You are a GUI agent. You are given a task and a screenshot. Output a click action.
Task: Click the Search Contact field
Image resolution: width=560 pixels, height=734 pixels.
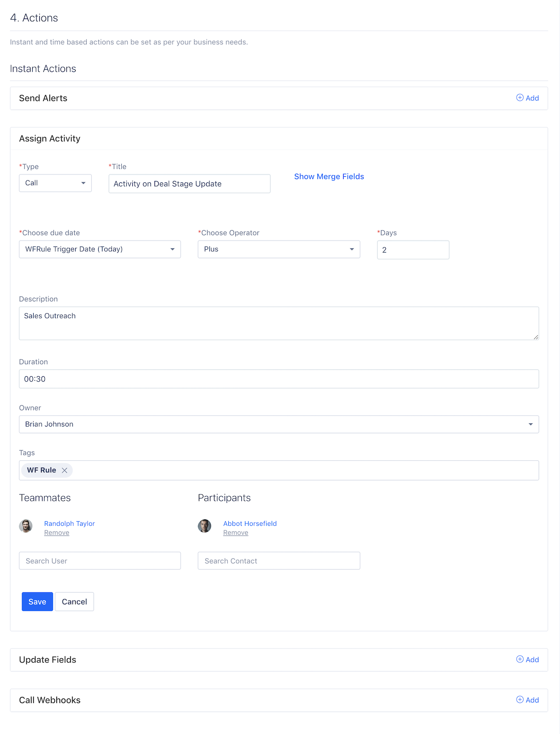click(279, 561)
